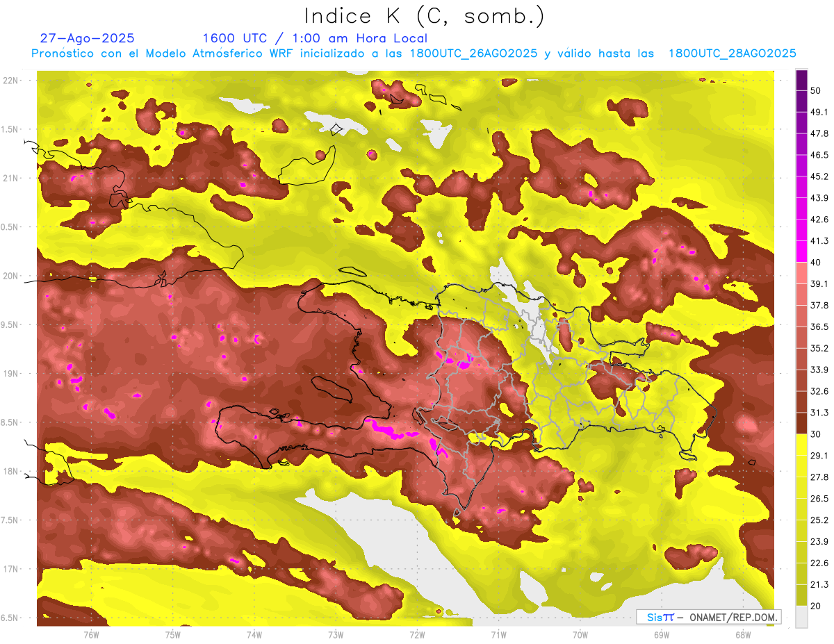The height and width of the screenshot is (644, 834).
Task: Click the "1600 UTC / 1:00 am Hora Local" time
Action: (x=315, y=38)
